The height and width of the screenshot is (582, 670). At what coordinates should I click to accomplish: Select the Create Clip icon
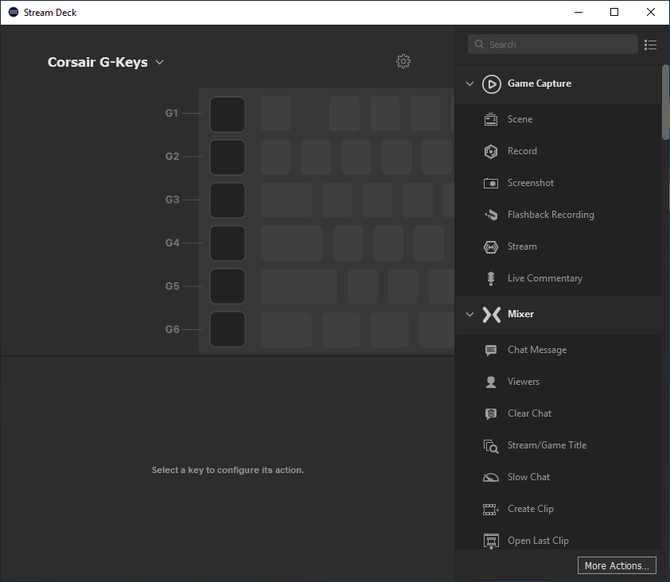pos(491,509)
